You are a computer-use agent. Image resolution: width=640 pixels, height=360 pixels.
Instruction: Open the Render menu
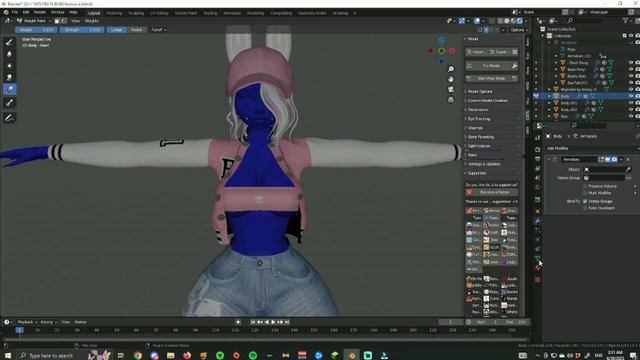(x=40, y=13)
